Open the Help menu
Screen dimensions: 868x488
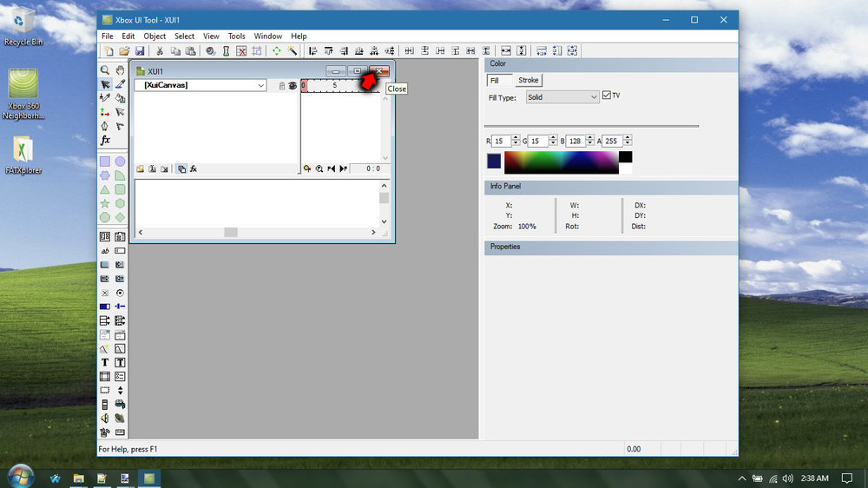pos(299,36)
